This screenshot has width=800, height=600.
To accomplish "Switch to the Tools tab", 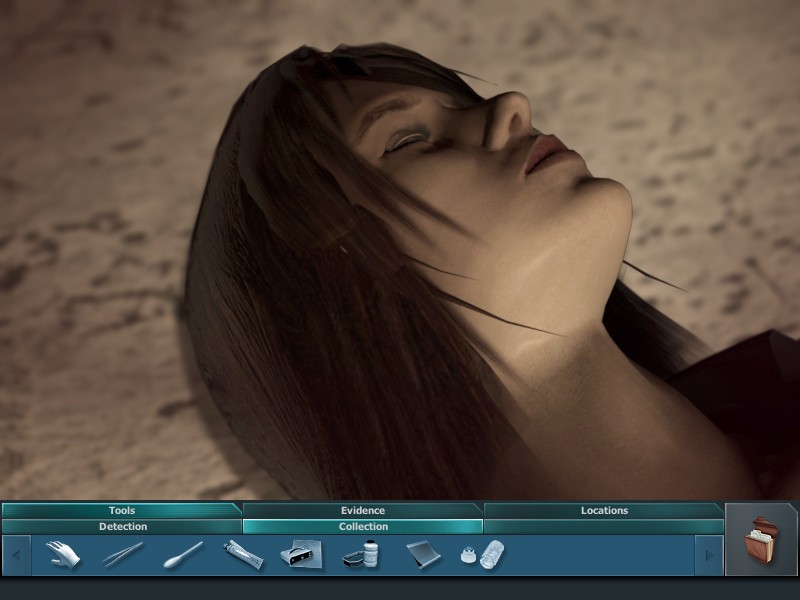I will (x=121, y=510).
